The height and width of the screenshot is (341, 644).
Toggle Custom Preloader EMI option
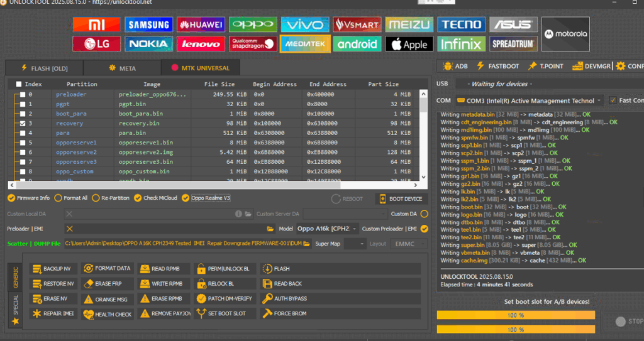pos(425,229)
